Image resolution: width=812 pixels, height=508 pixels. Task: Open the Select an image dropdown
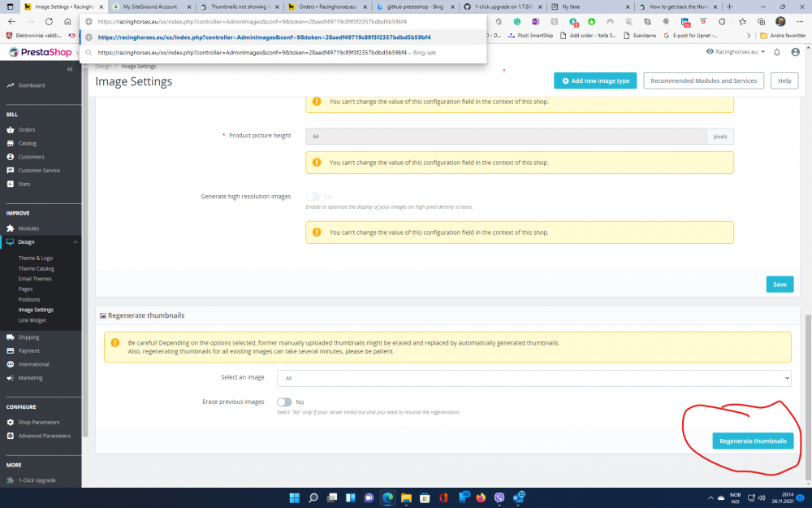coord(534,378)
